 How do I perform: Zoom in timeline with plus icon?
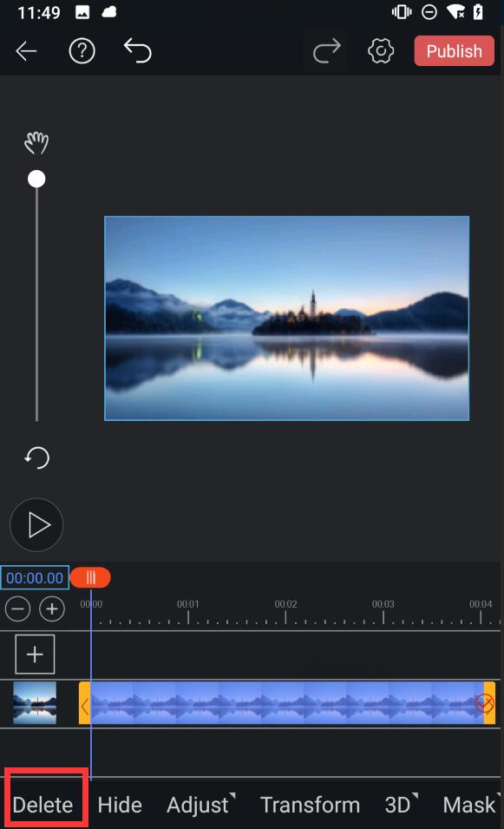coord(52,609)
